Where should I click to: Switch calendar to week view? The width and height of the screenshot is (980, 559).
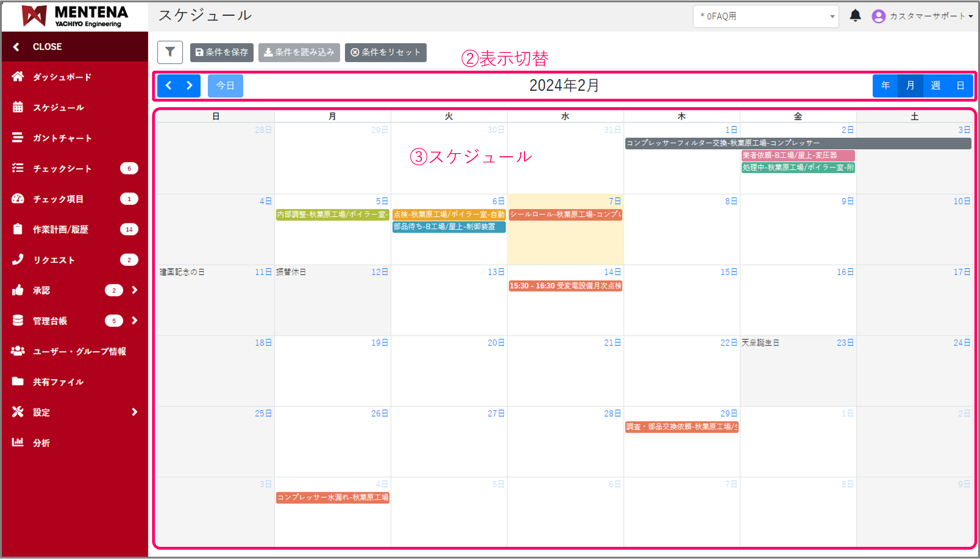tap(935, 86)
